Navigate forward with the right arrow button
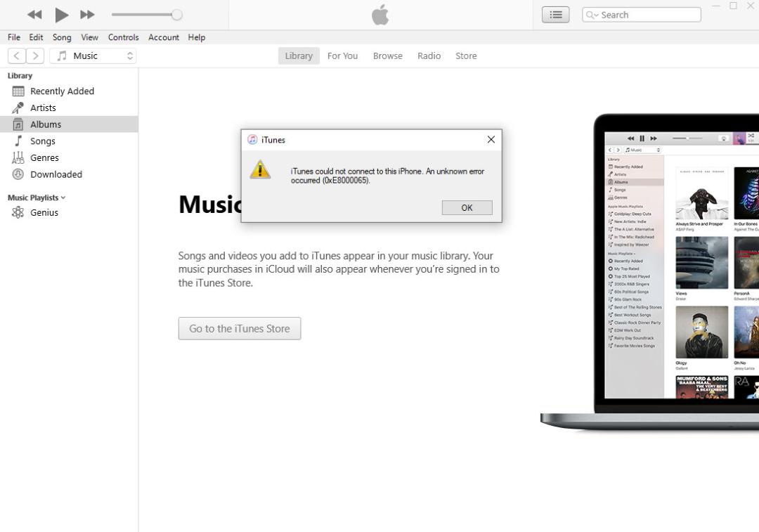The width and height of the screenshot is (759, 532). click(35, 56)
